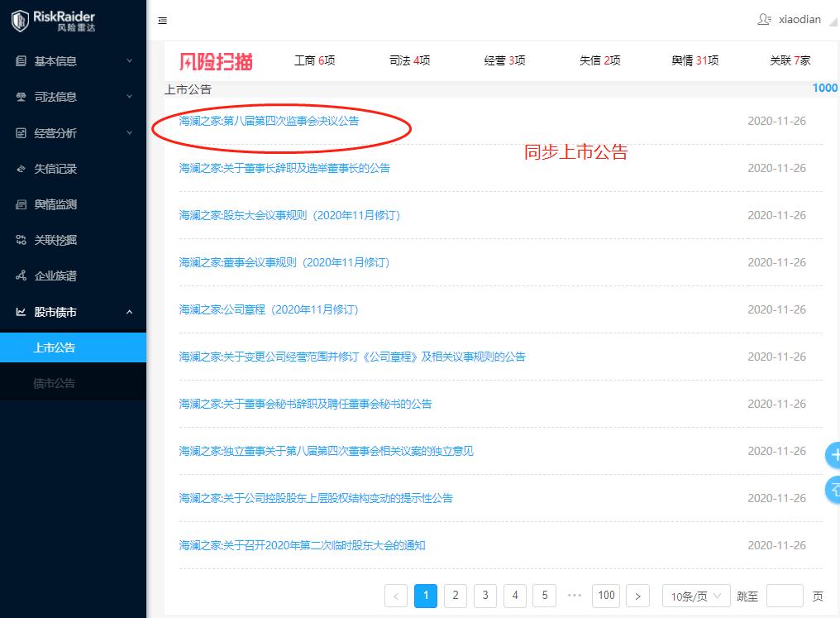Open the 10条/页 page size dropdown

695,596
